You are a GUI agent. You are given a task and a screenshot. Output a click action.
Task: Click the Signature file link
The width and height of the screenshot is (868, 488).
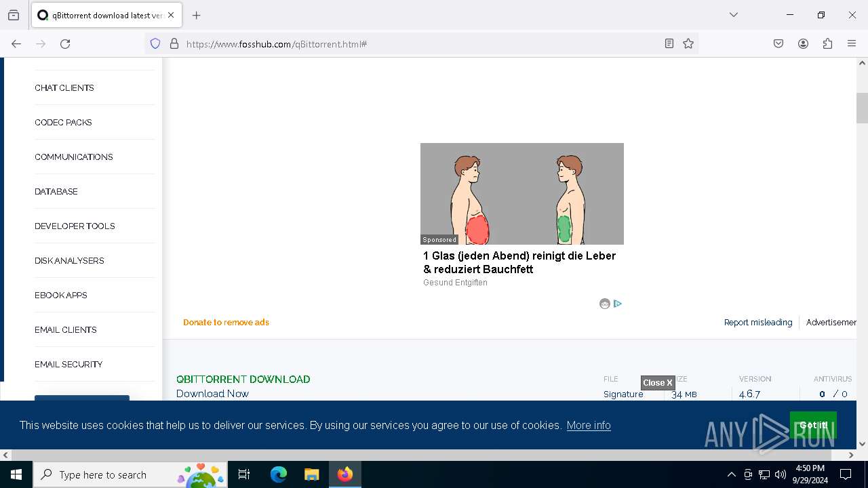623,394
